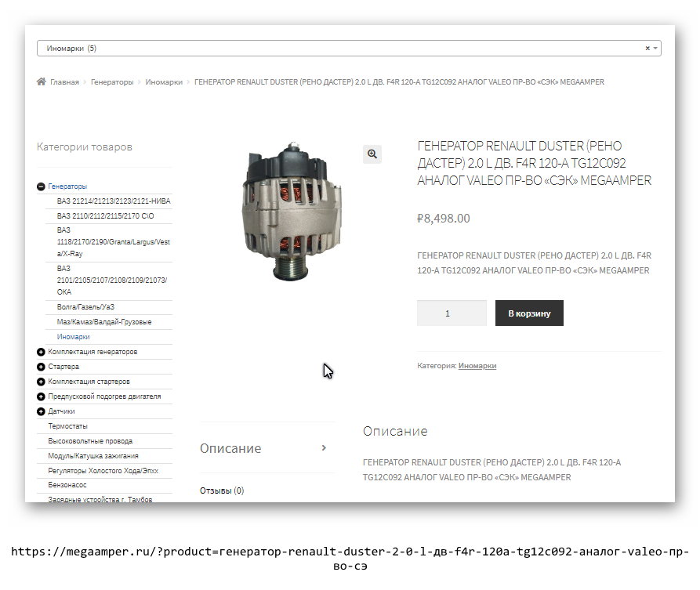Viewport: 700px width, 590px height.
Task: Open Высоковольтные провода category
Action: pyautogui.click(x=90, y=441)
